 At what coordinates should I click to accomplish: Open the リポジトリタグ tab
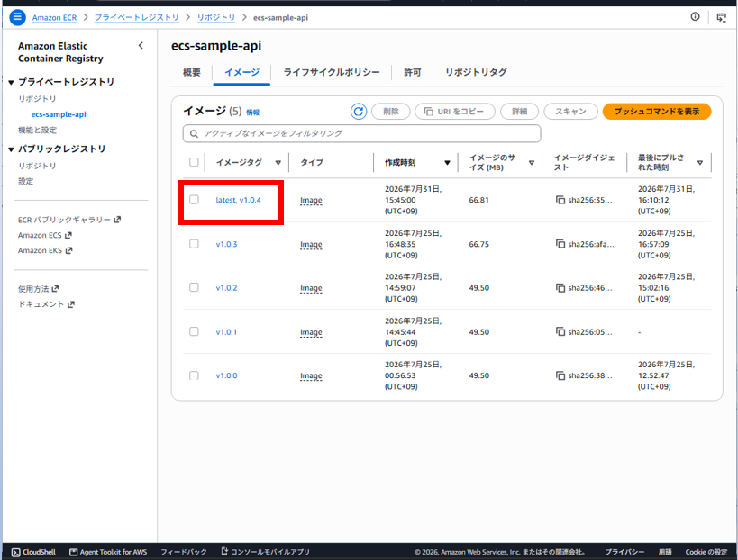pos(476,72)
